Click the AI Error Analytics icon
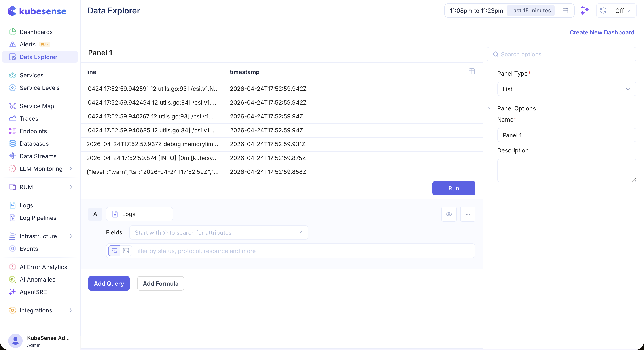Viewport: 644px width, 350px height. click(x=13, y=267)
